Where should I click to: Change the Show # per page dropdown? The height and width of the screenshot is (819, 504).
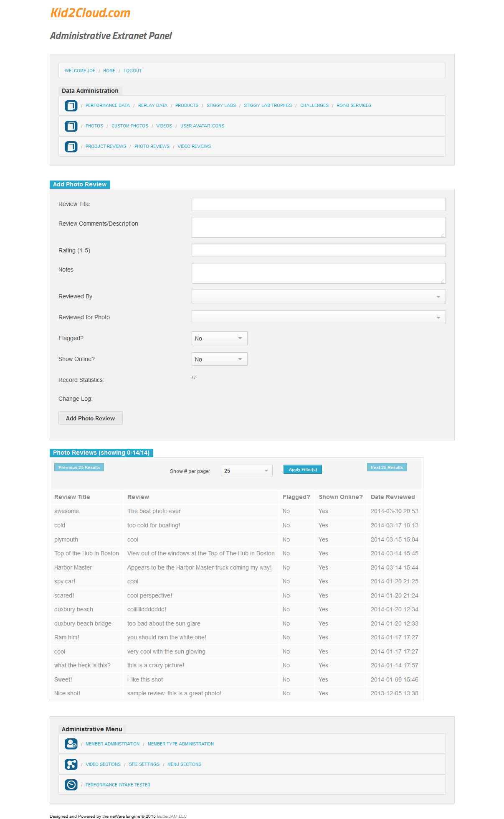coord(246,471)
